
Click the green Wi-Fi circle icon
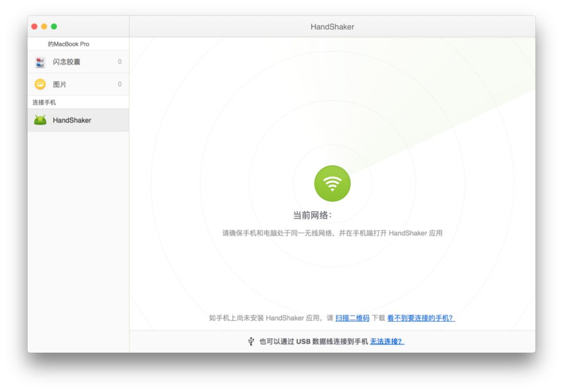(332, 183)
